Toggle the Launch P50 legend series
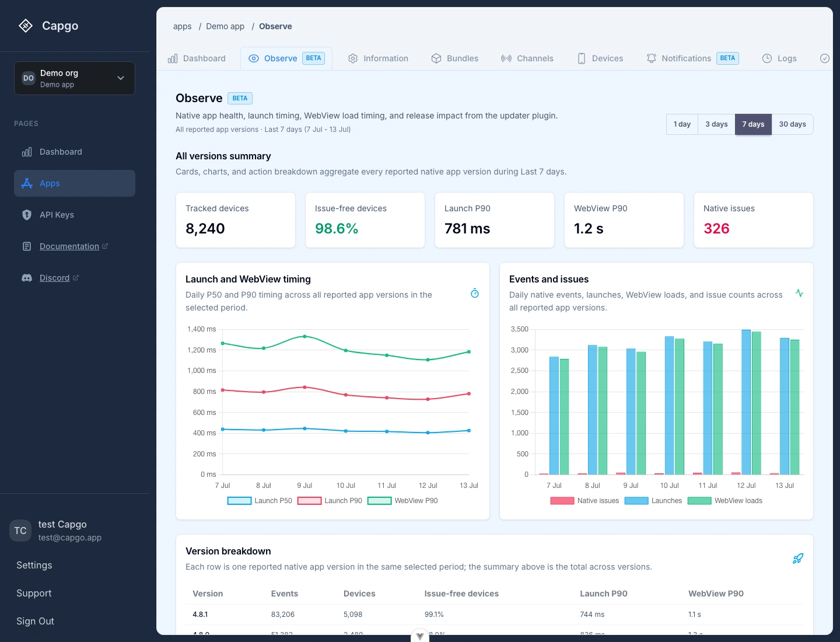Image resolution: width=840 pixels, height=642 pixels. coord(260,501)
